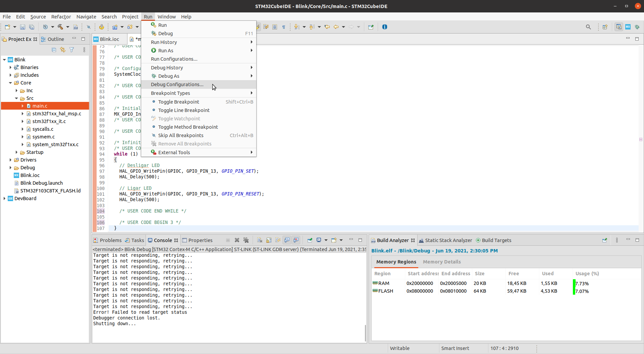Image resolution: width=644 pixels, height=354 pixels.
Task: Open the Build hammer dropdown arrow
Action: pyautogui.click(x=67, y=27)
